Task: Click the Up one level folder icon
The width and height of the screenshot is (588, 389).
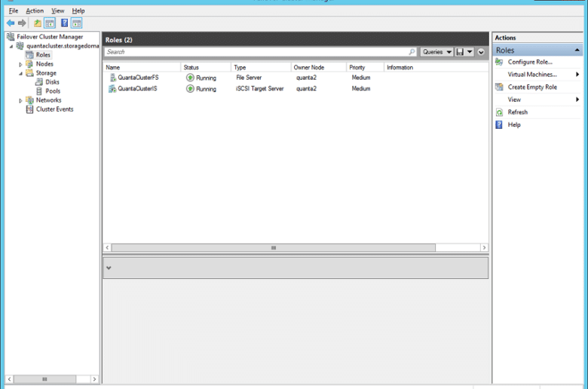Action: click(x=38, y=23)
